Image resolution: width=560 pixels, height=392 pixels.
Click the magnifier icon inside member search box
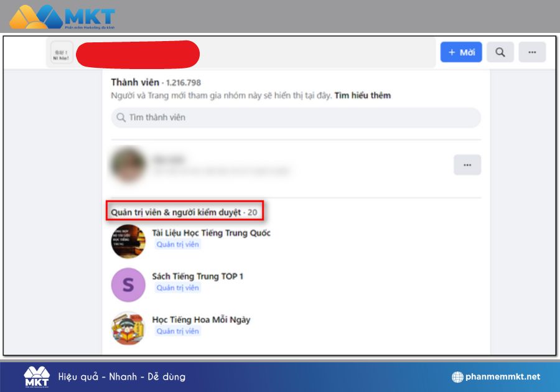[121, 118]
